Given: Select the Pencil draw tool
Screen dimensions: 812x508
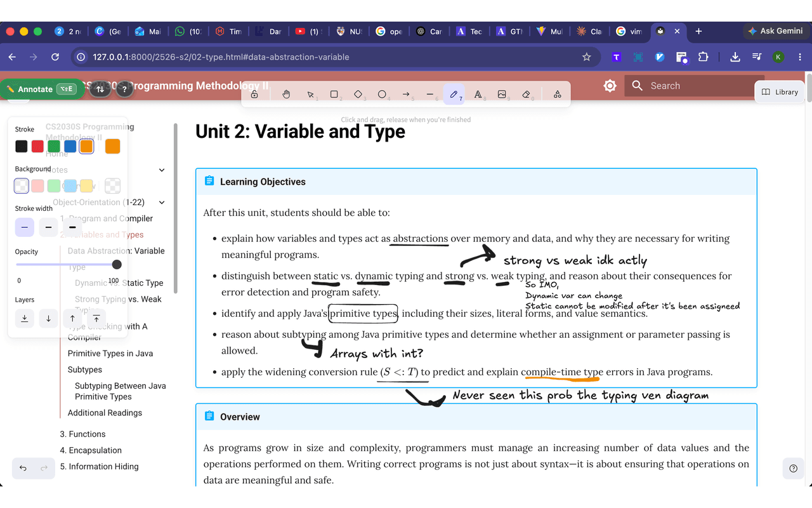Looking at the screenshot, I should point(454,95).
